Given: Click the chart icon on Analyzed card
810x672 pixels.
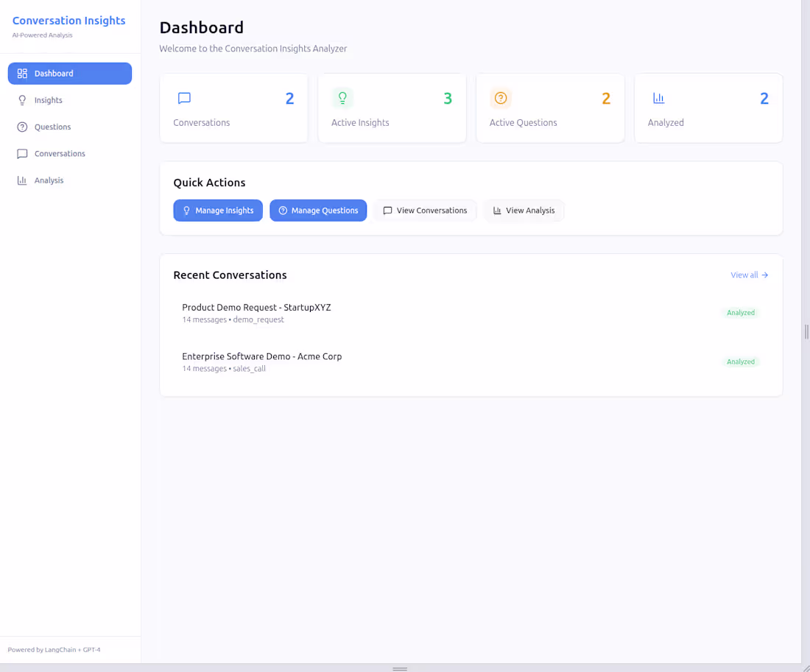Looking at the screenshot, I should click(658, 97).
